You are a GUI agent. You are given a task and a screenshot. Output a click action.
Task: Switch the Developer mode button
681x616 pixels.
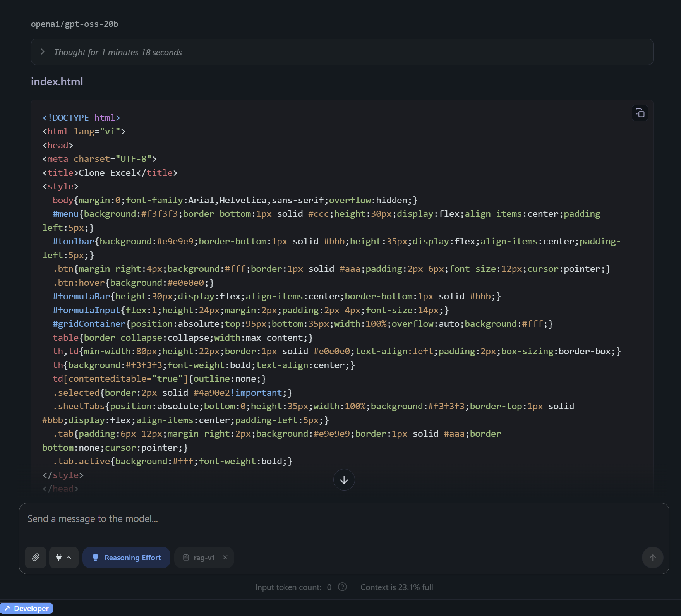(27, 608)
